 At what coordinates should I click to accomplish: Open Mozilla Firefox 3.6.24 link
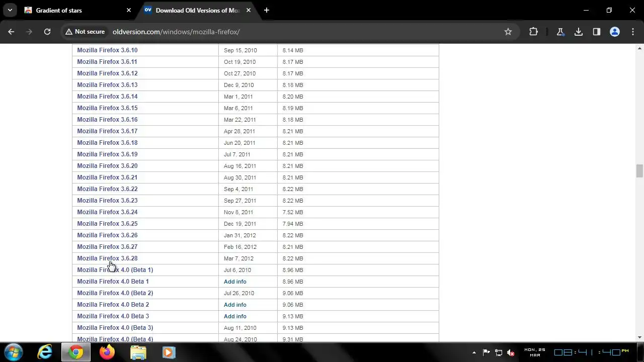pyautogui.click(x=107, y=212)
